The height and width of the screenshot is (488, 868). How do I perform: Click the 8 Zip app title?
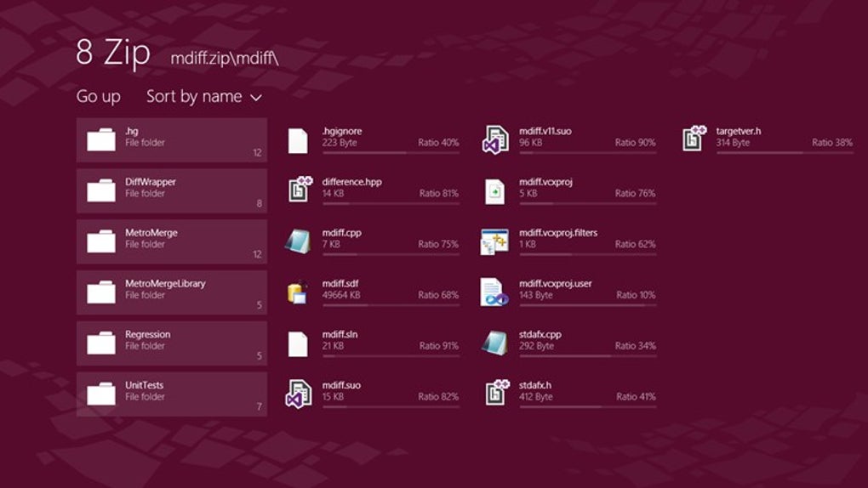pyautogui.click(x=113, y=53)
